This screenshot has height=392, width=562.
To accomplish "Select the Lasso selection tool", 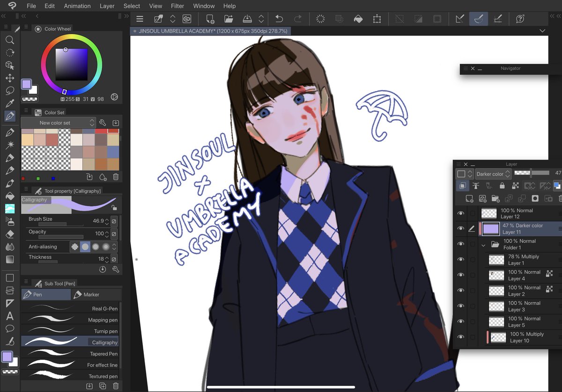I will (10, 91).
